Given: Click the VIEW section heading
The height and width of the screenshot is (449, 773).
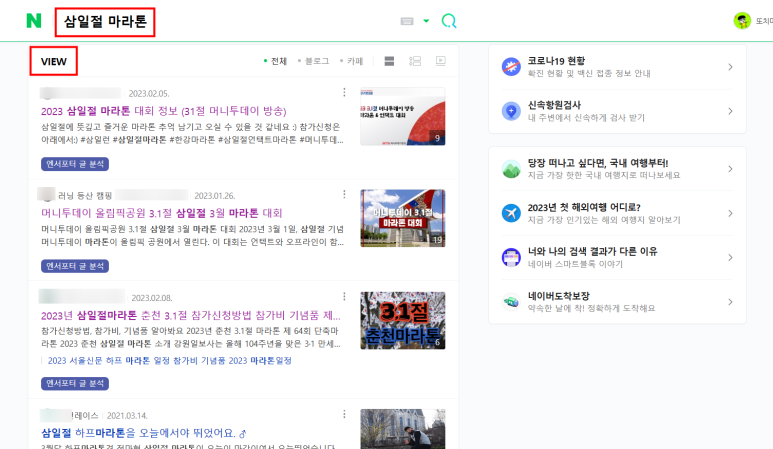Looking at the screenshot, I should 53,62.
